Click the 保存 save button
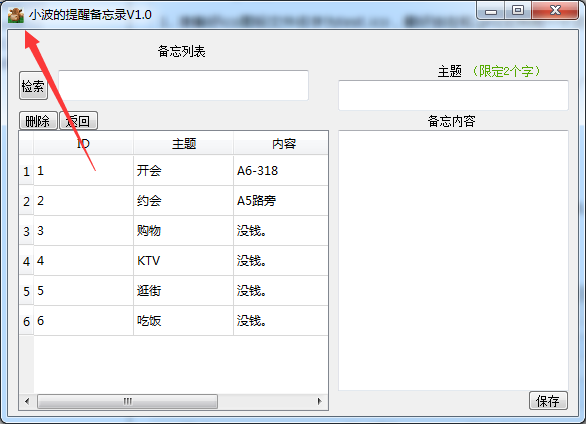This screenshot has width=586, height=424. coord(548,401)
